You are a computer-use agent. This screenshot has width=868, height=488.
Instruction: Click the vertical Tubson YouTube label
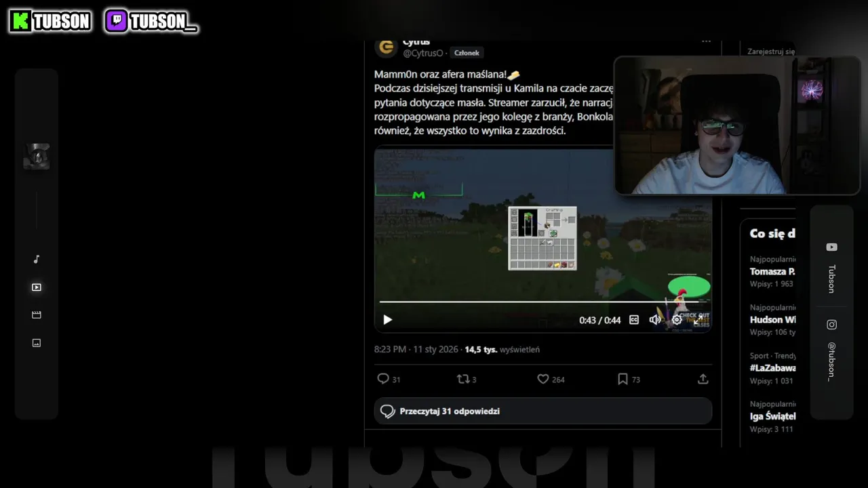tap(831, 279)
